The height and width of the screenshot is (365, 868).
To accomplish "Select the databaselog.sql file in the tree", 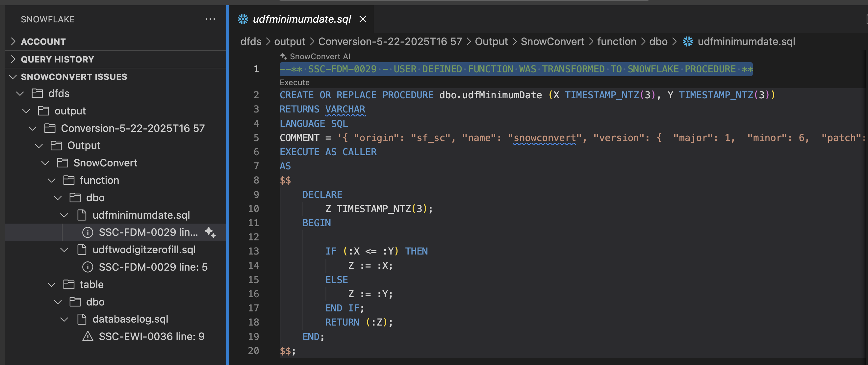I will [130, 319].
